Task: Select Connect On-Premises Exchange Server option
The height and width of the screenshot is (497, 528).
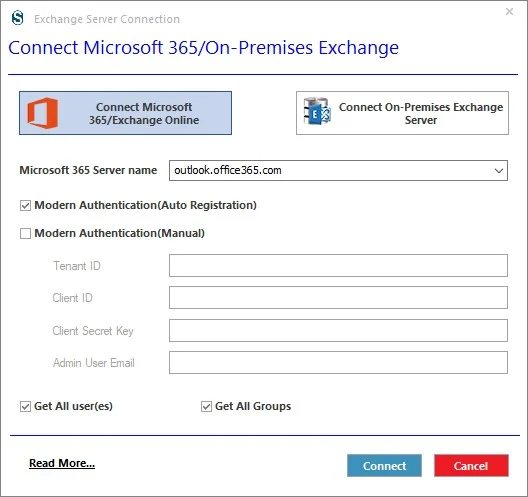Action: (402, 113)
